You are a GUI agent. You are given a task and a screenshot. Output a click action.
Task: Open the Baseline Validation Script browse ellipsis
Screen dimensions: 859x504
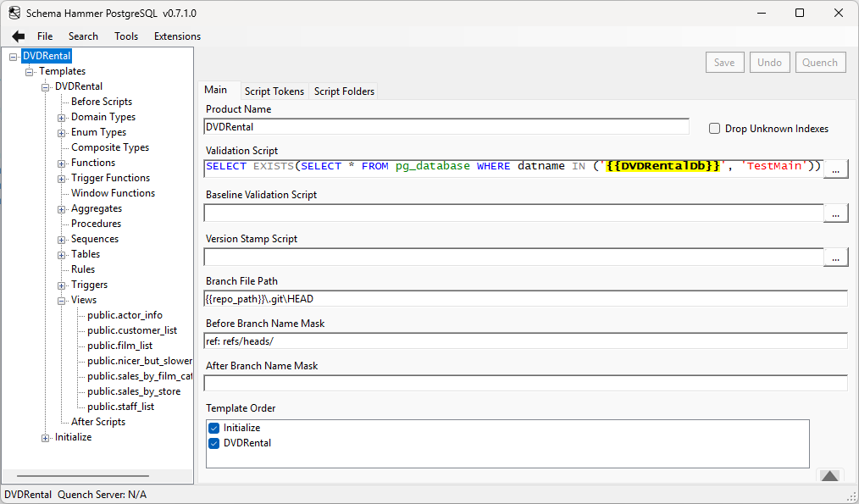click(835, 213)
